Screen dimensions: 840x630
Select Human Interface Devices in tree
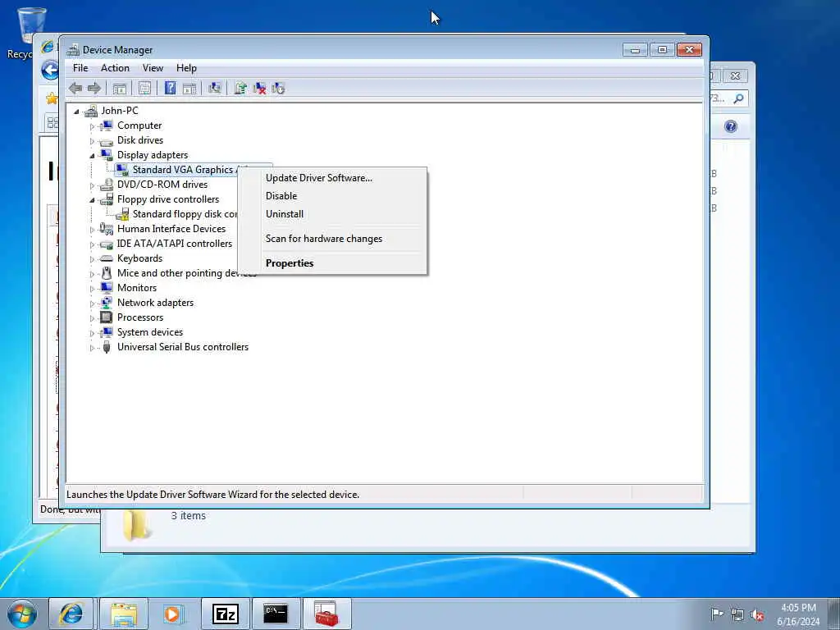coord(171,229)
